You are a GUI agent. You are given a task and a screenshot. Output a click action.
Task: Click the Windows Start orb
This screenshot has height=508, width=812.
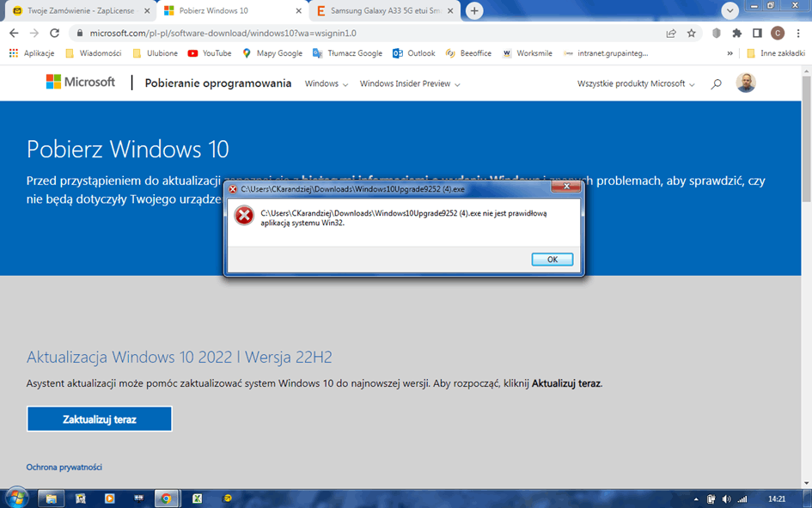click(x=16, y=499)
